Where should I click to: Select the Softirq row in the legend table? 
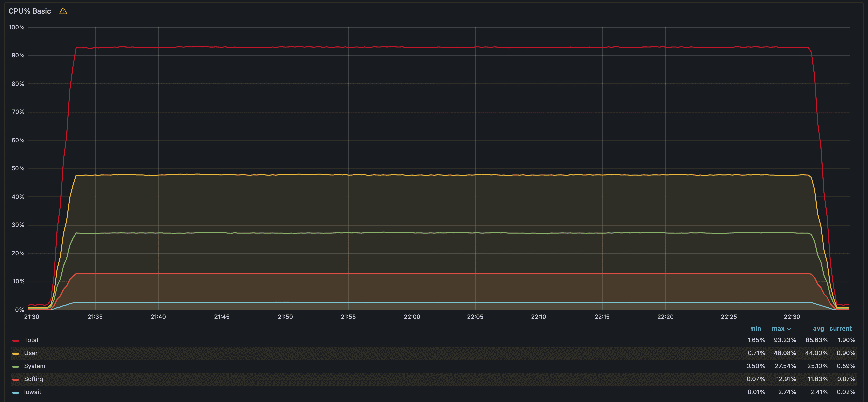coord(33,379)
